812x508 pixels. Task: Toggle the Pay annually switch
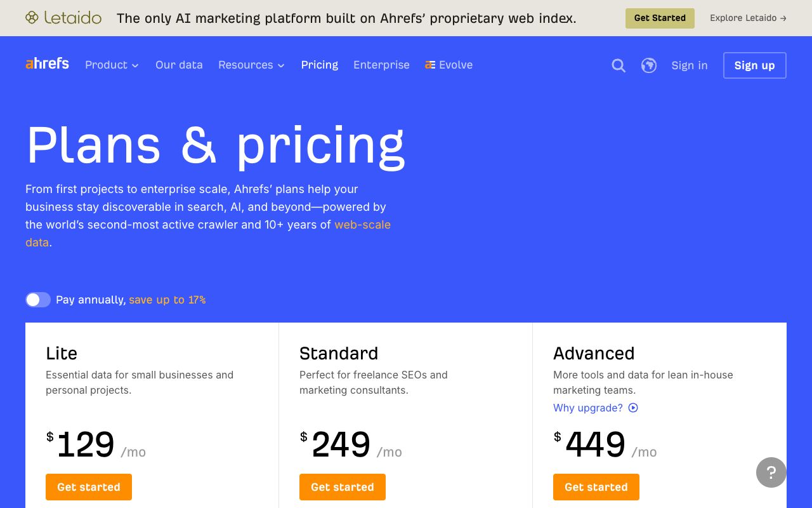click(38, 300)
